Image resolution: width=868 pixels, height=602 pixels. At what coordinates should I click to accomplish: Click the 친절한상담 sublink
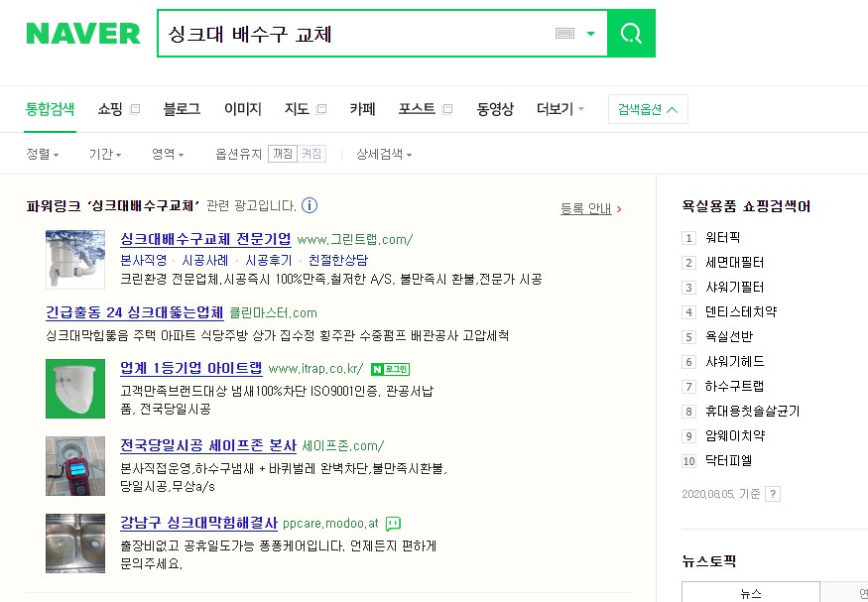pyautogui.click(x=338, y=260)
